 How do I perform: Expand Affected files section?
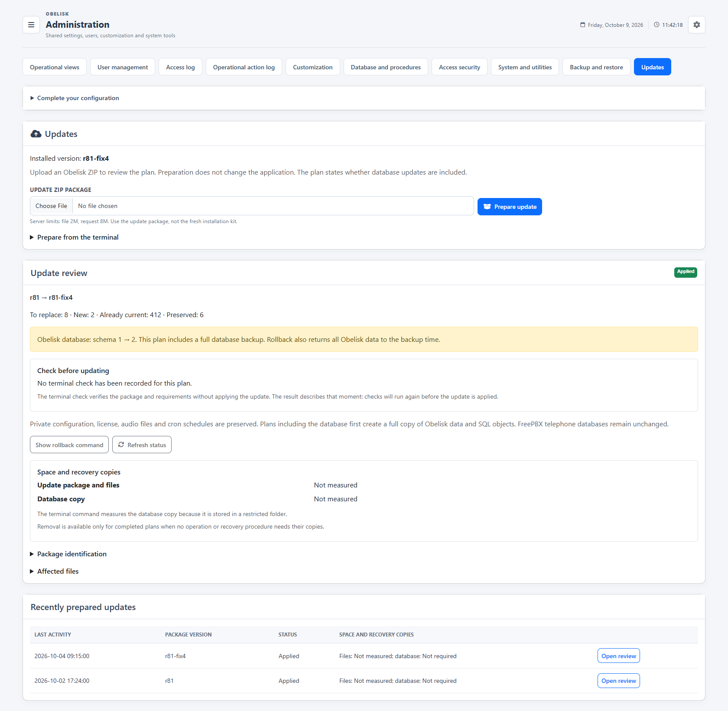coord(54,571)
